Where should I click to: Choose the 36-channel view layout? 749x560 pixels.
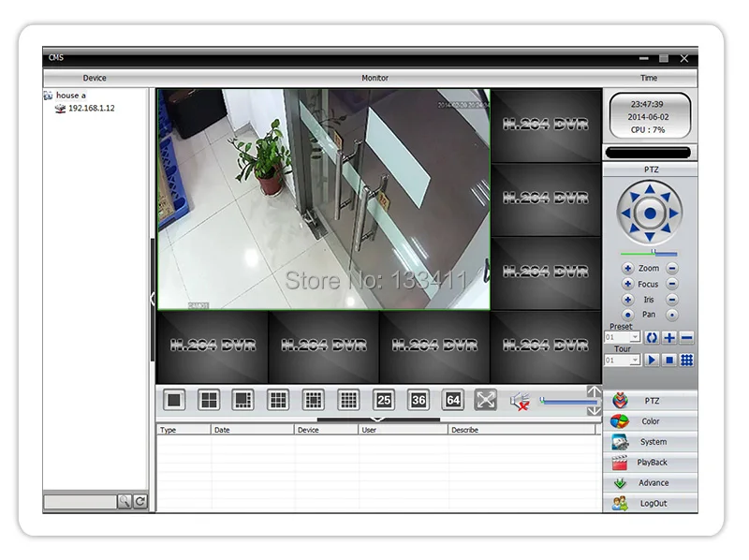pyautogui.click(x=419, y=400)
